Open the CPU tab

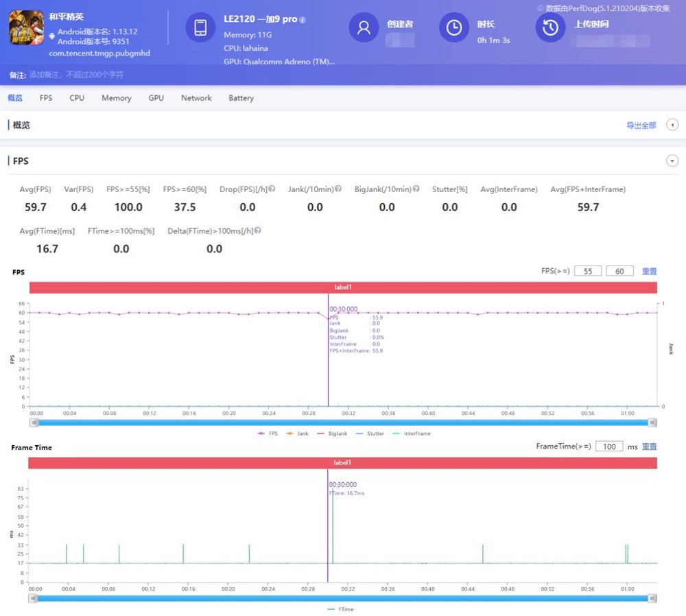(77, 98)
